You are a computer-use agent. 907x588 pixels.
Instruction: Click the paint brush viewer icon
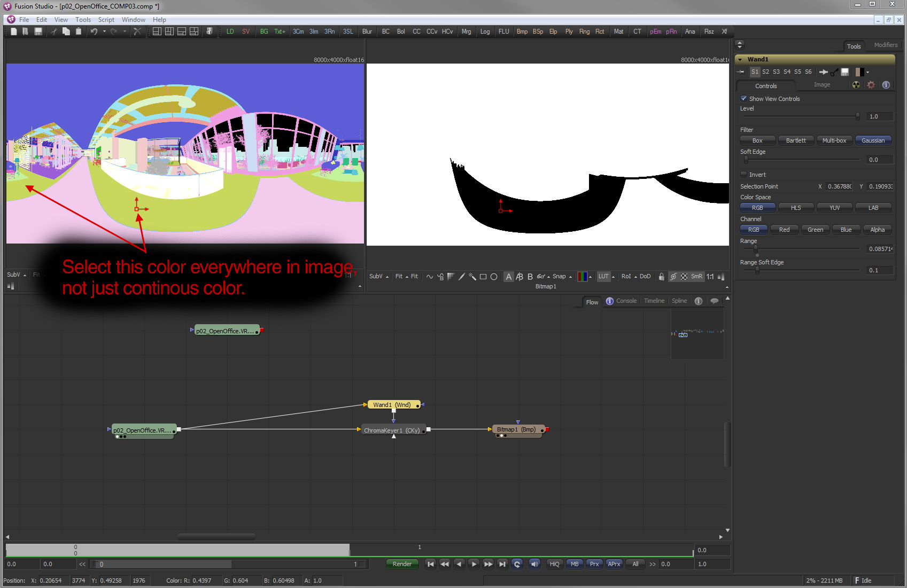462,277
